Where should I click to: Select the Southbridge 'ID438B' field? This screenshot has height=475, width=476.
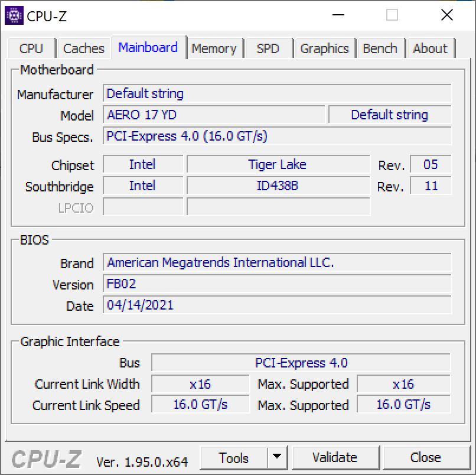(x=278, y=186)
